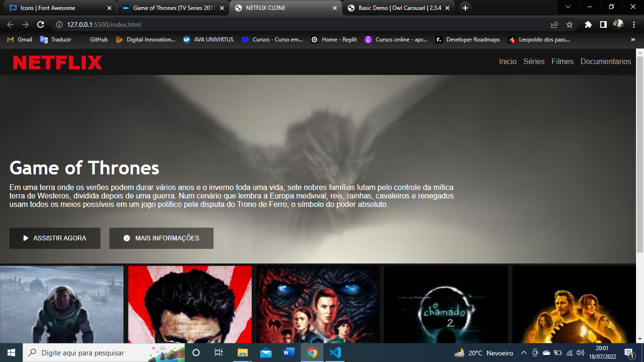
Task: Launch Visual Studio Code from the taskbar
Action: pos(335,353)
